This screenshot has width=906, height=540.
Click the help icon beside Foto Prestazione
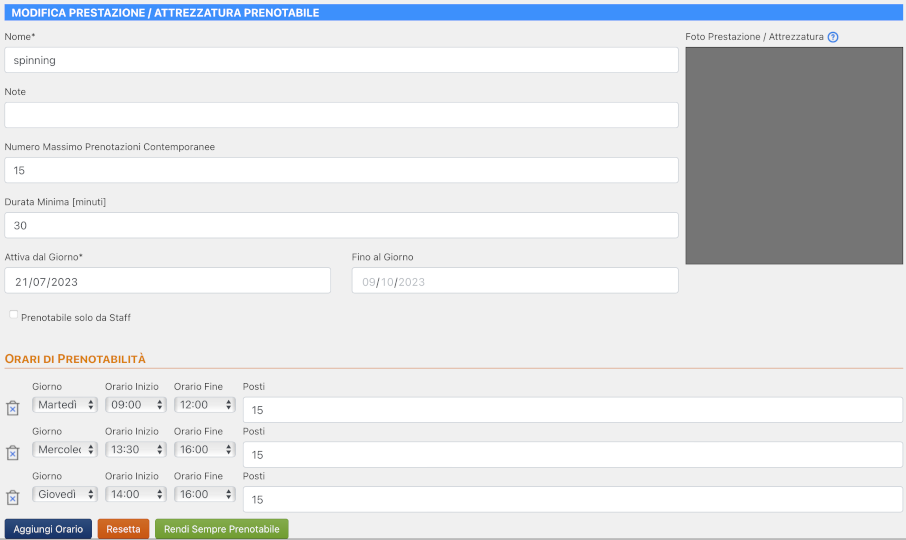tap(833, 37)
